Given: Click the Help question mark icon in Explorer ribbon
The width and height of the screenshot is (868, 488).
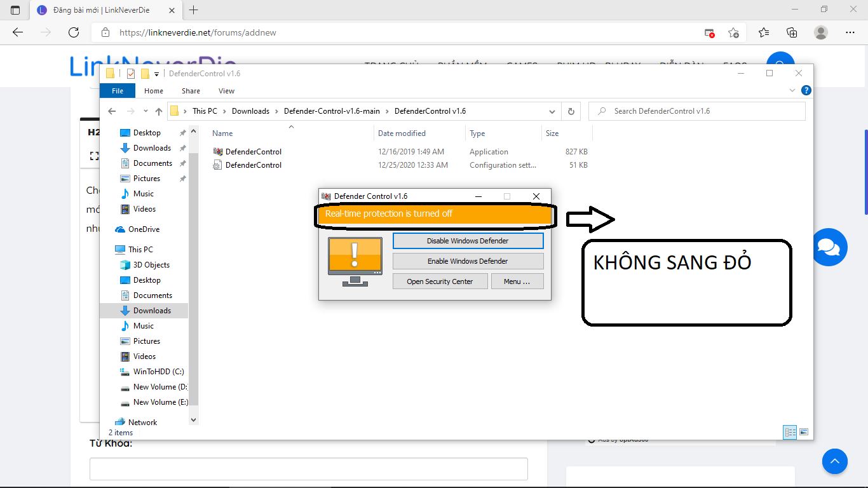Looking at the screenshot, I should coord(805,90).
